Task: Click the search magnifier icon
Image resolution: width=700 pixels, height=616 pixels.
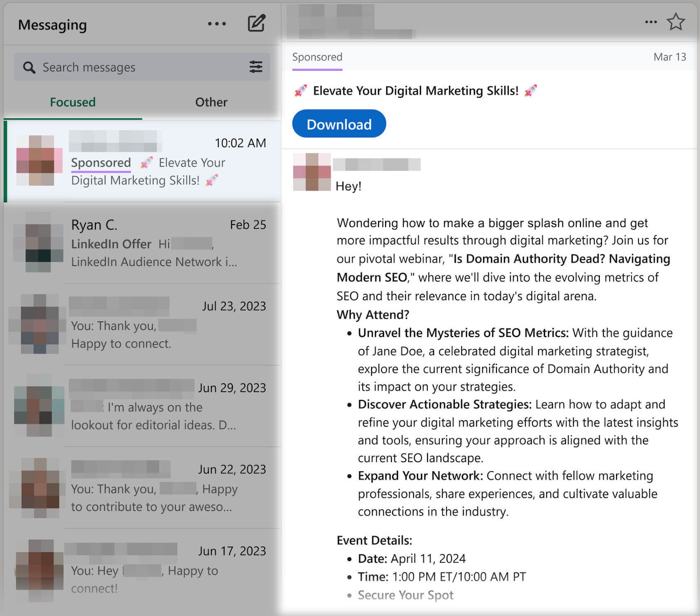Action: pyautogui.click(x=29, y=67)
